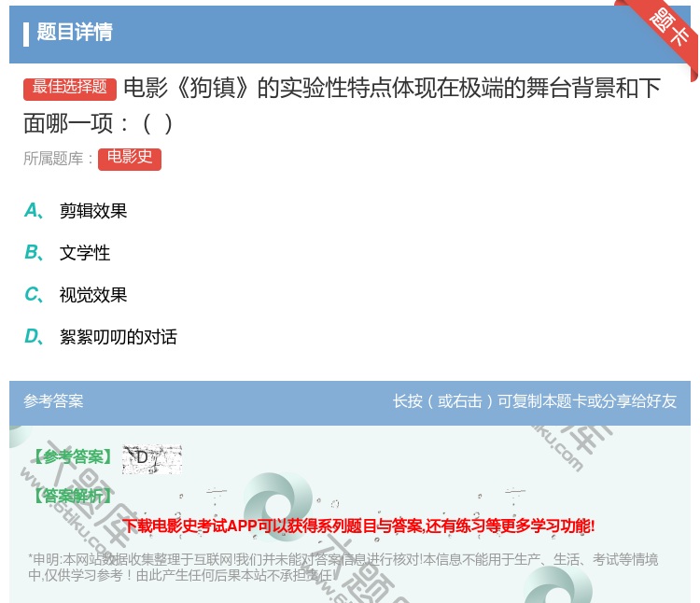700x603 pixels.
Task: Click the question text about 《狗镇》
Action: point(342,105)
